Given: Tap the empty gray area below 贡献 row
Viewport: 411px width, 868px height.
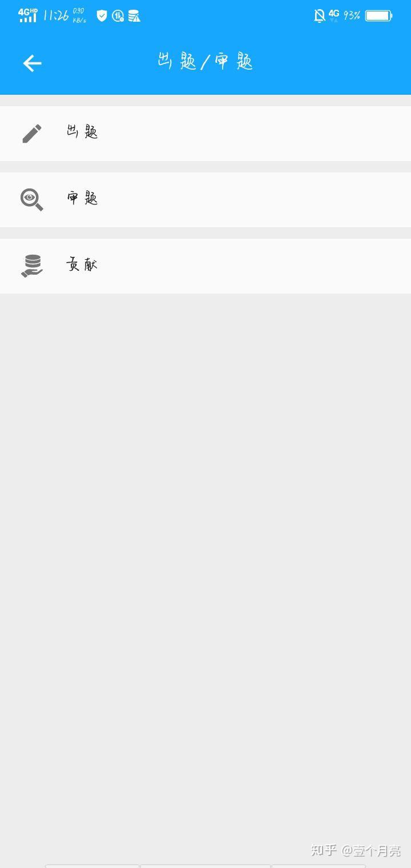Looking at the screenshot, I should coord(205,565).
